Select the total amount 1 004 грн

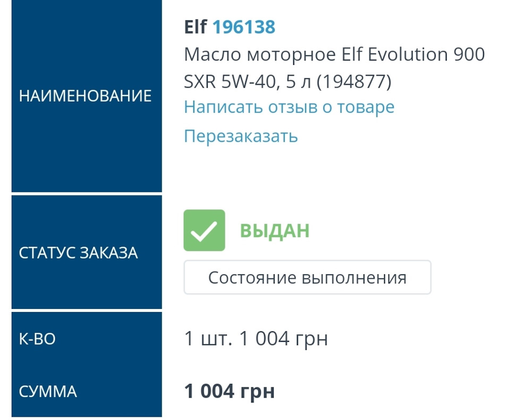[x=229, y=391]
